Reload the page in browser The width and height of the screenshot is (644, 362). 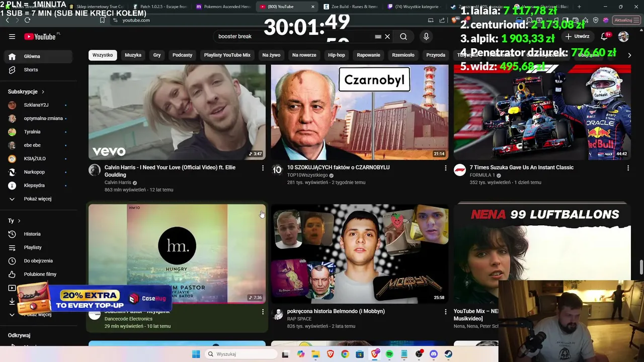click(27, 20)
